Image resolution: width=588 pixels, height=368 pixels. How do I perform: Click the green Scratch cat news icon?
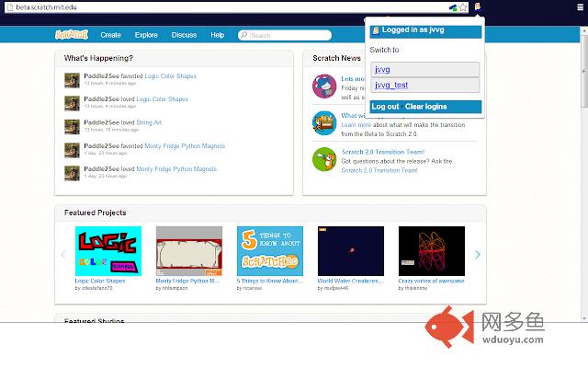[x=324, y=159]
